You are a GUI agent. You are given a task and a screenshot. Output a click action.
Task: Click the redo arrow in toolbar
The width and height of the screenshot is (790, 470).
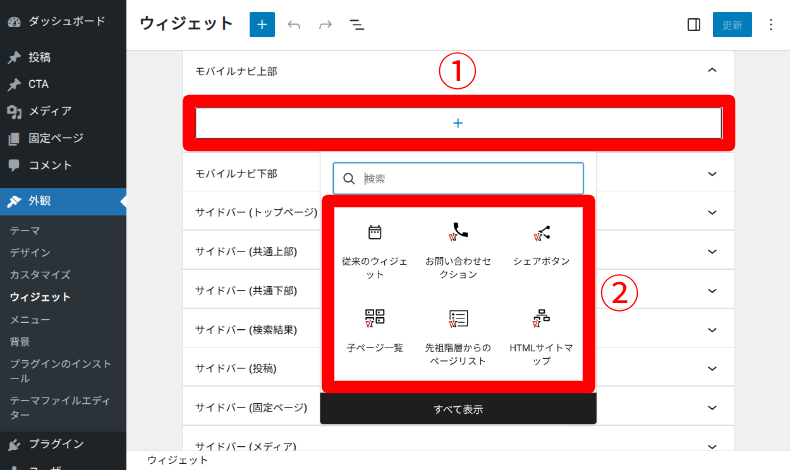(325, 25)
